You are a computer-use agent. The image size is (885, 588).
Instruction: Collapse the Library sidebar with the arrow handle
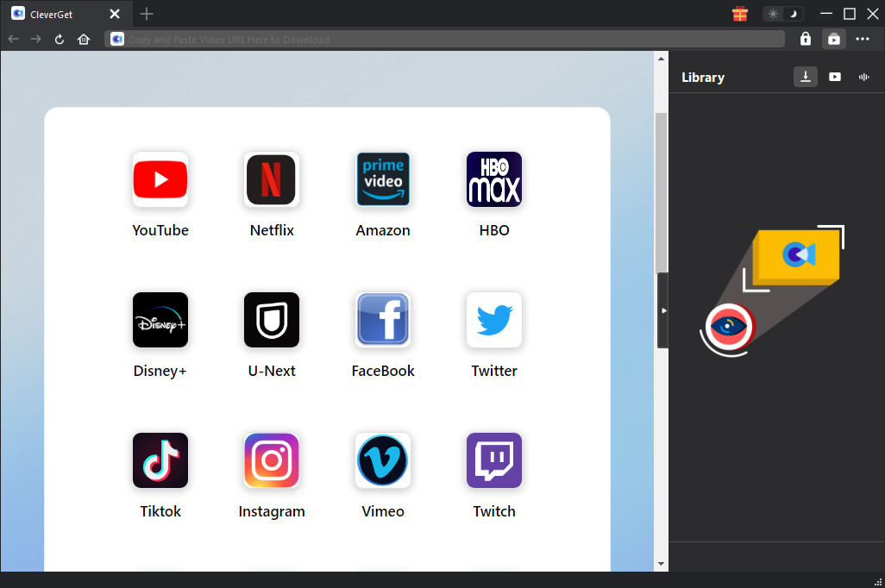(x=663, y=310)
